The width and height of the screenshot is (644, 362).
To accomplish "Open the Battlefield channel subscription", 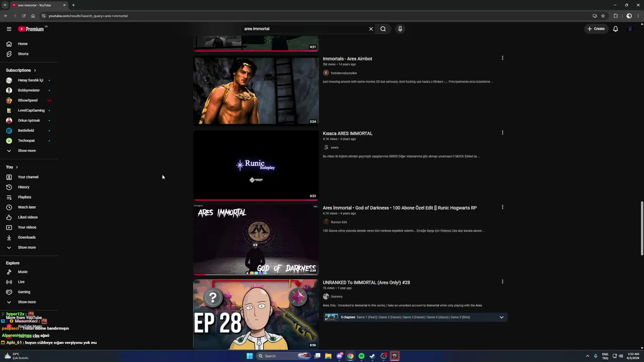I will 29,130.
